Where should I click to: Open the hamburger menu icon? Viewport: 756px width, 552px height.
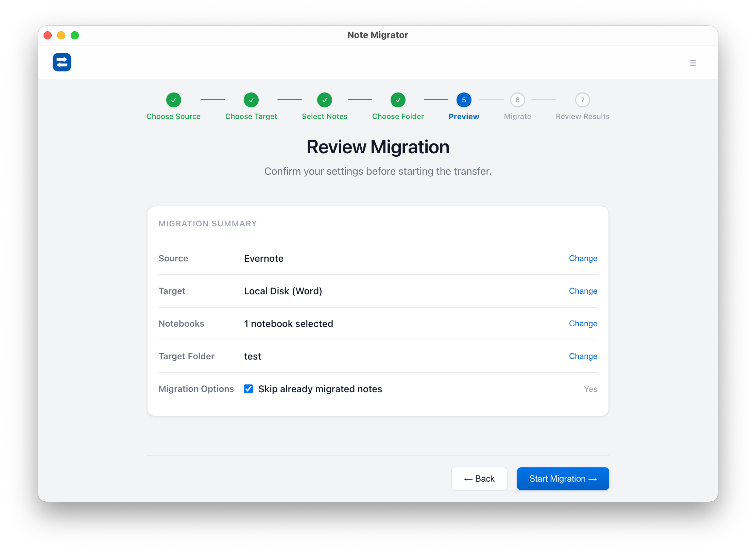point(692,63)
